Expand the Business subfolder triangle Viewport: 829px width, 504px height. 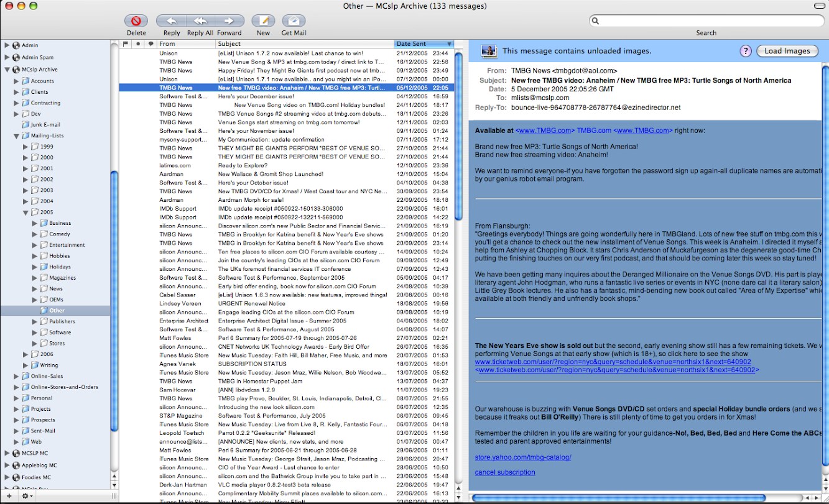point(35,223)
